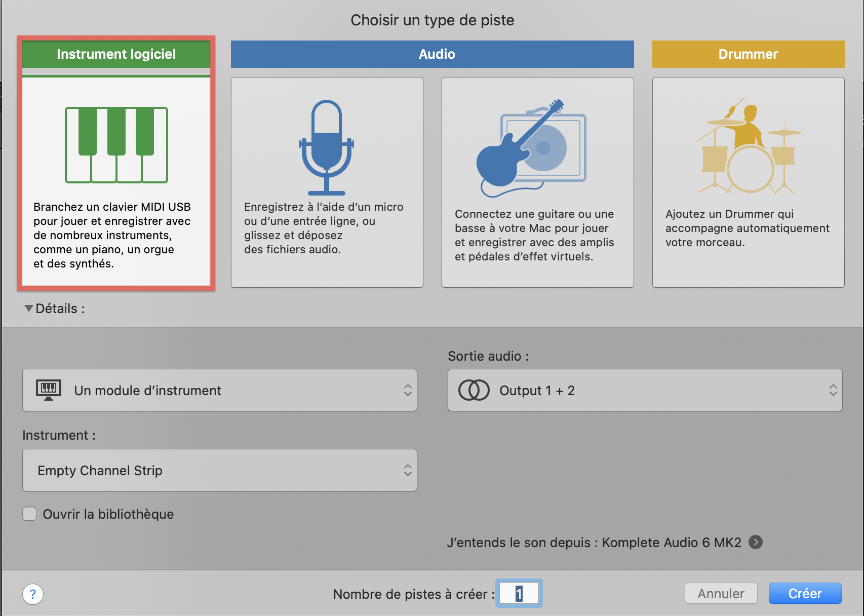The width and height of the screenshot is (864, 616).
Task: Select the Instrument logiciel header tab
Action: click(116, 54)
